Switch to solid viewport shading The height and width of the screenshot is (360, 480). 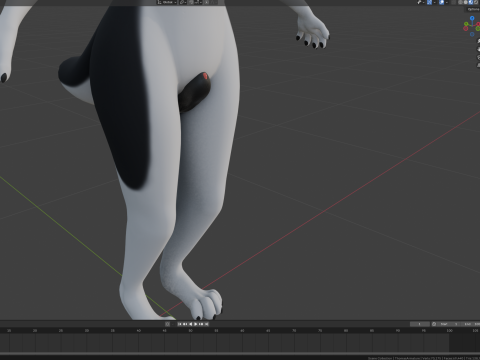466,2
